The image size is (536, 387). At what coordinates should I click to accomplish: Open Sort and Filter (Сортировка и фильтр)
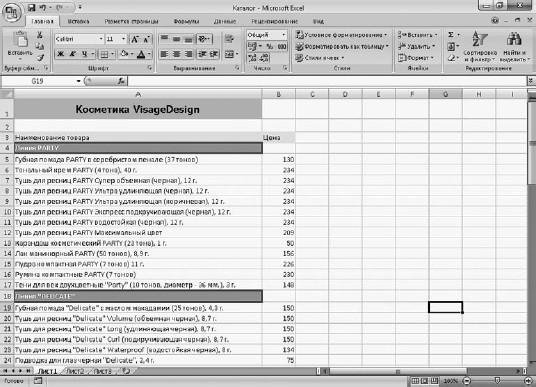480,46
